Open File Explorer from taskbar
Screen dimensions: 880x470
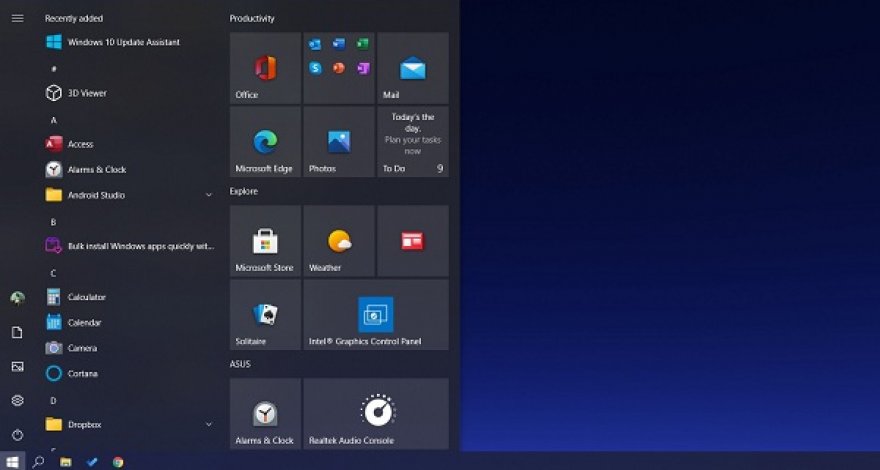tap(66, 462)
